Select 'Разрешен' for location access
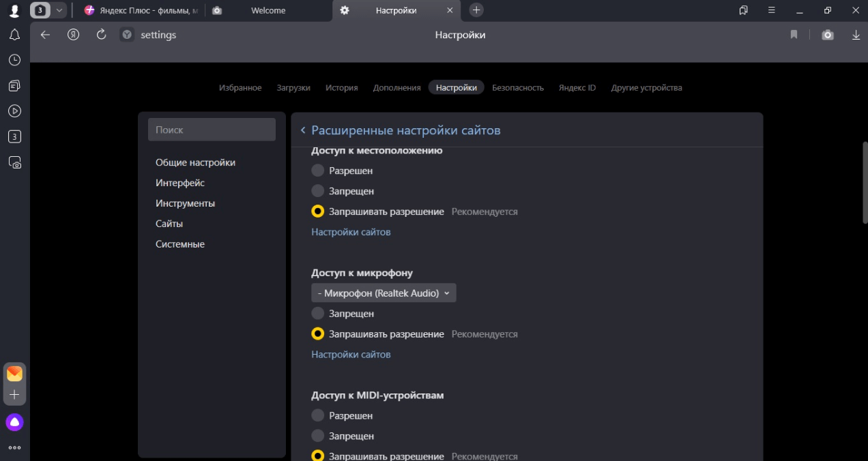 click(318, 170)
